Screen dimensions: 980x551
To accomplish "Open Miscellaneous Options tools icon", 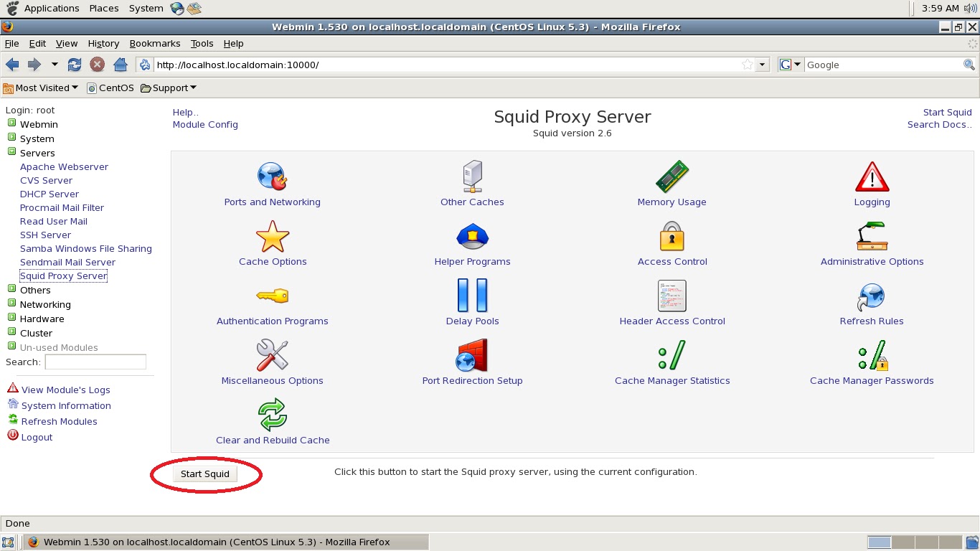I will pyautogui.click(x=273, y=355).
